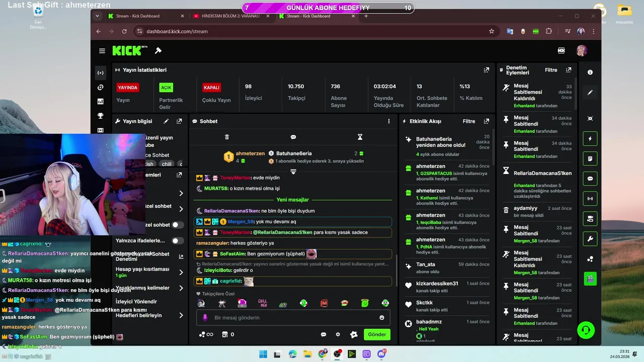Open Discord from the taskbar
The height and width of the screenshot is (362, 644).
382,354
